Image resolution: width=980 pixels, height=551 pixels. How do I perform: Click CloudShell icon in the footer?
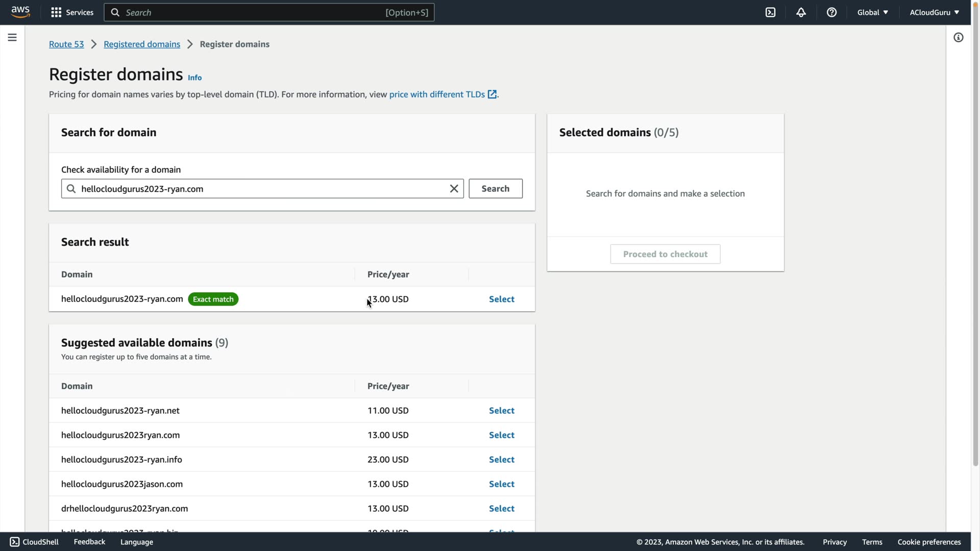15,542
